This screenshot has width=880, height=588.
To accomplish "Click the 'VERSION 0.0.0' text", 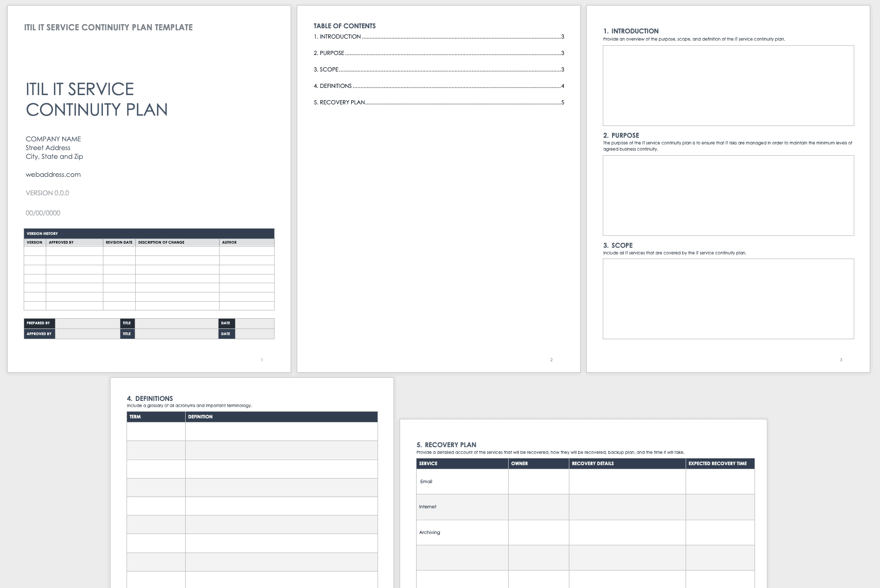I will 47,193.
